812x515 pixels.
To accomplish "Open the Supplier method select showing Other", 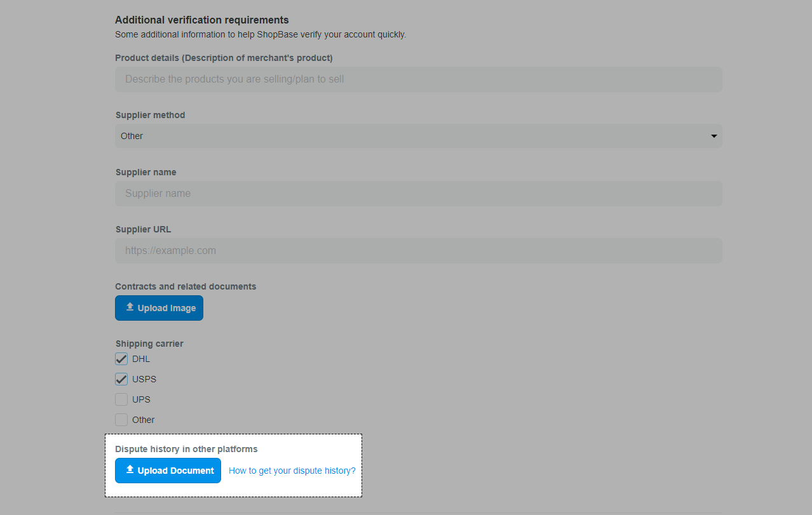I will (407, 136).
